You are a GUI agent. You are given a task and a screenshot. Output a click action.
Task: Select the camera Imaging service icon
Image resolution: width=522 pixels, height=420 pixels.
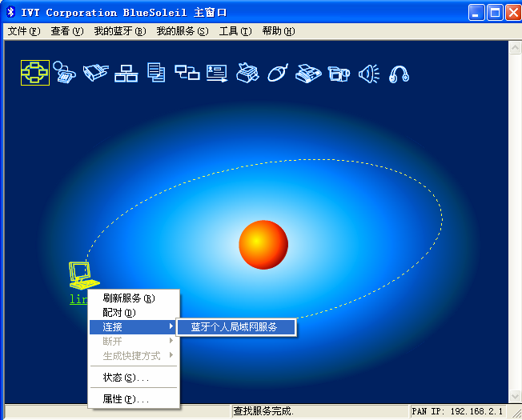[339, 74]
